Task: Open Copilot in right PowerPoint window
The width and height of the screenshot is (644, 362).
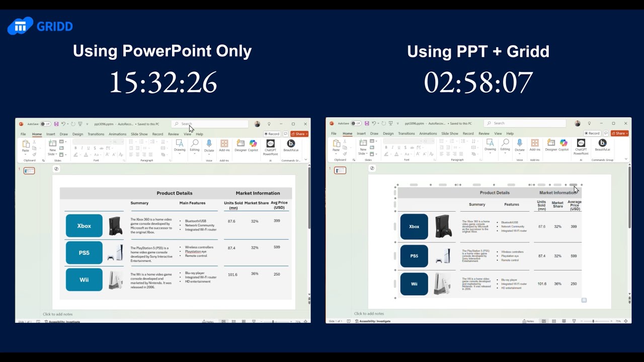Action: pyautogui.click(x=563, y=144)
